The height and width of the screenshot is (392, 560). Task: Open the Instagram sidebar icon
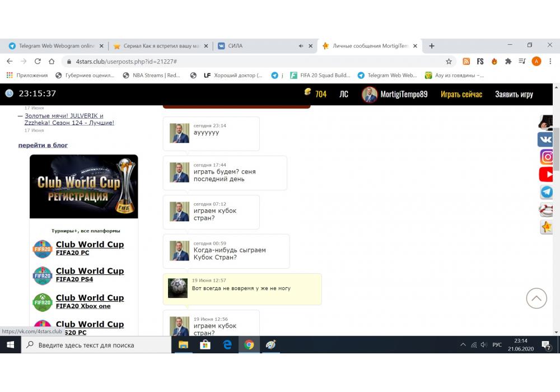[547, 157]
